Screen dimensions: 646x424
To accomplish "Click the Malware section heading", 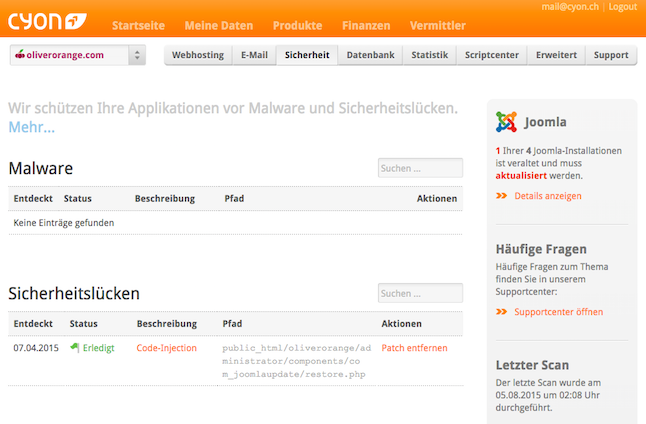I will click(x=41, y=168).
